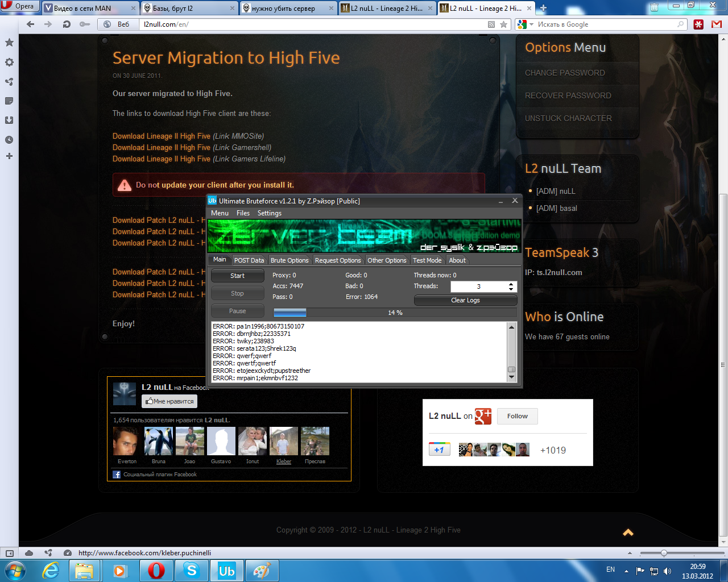Viewport: 728px width, 582px height.
Task: Click the Start button in Bruteforce
Action: 238,276
